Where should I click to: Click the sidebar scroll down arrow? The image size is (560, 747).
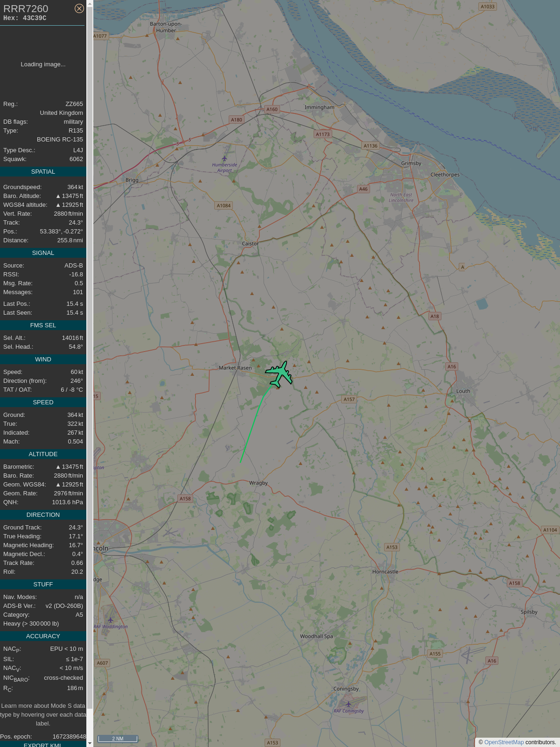coord(90,743)
